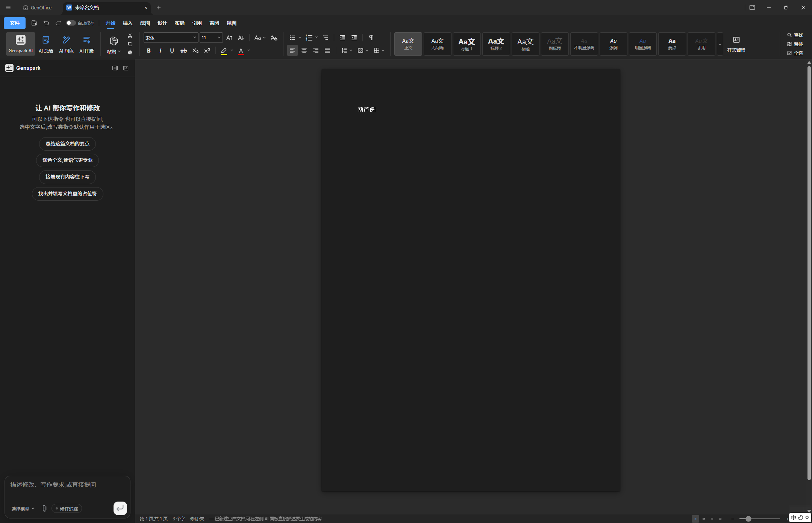The width and height of the screenshot is (812, 523).
Task: Undo the last action
Action: click(46, 23)
